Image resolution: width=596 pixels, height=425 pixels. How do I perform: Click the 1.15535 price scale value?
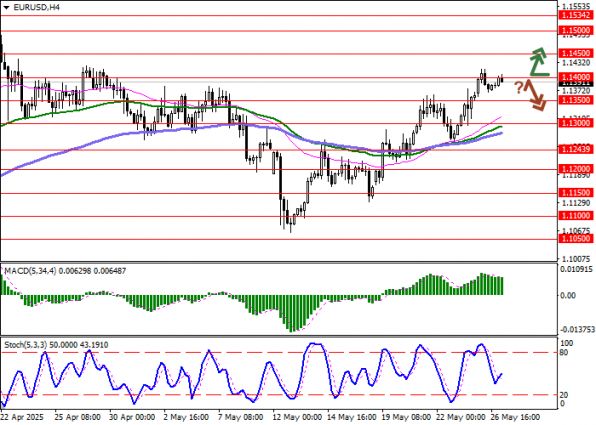(576, 6)
